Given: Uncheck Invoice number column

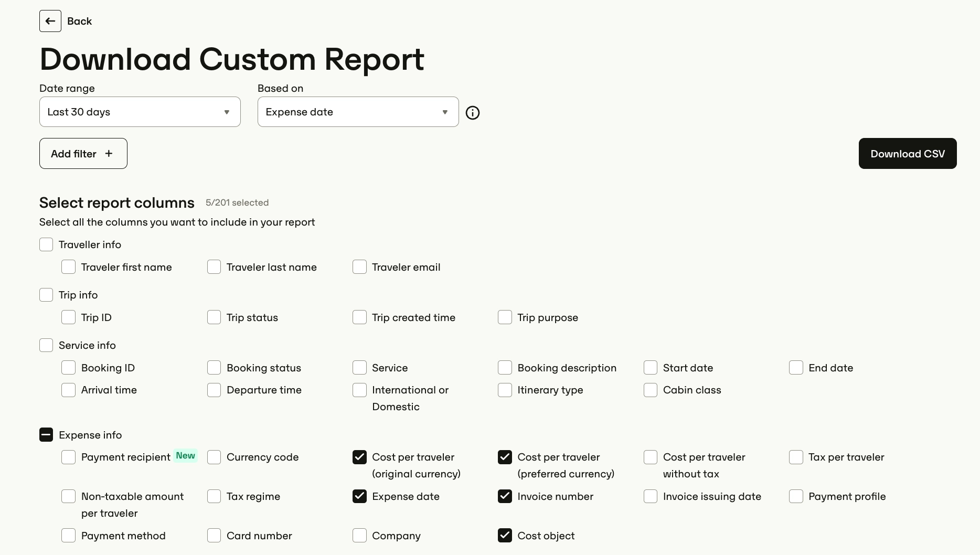Looking at the screenshot, I should point(505,496).
